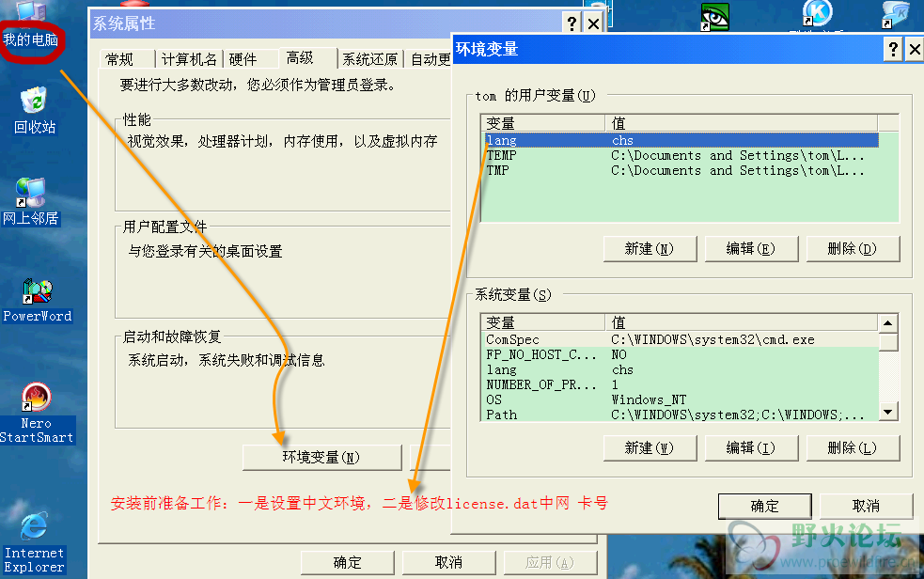Click 编辑(I) under system variables
This screenshot has width=924, height=579.
click(x=751, y=448)
